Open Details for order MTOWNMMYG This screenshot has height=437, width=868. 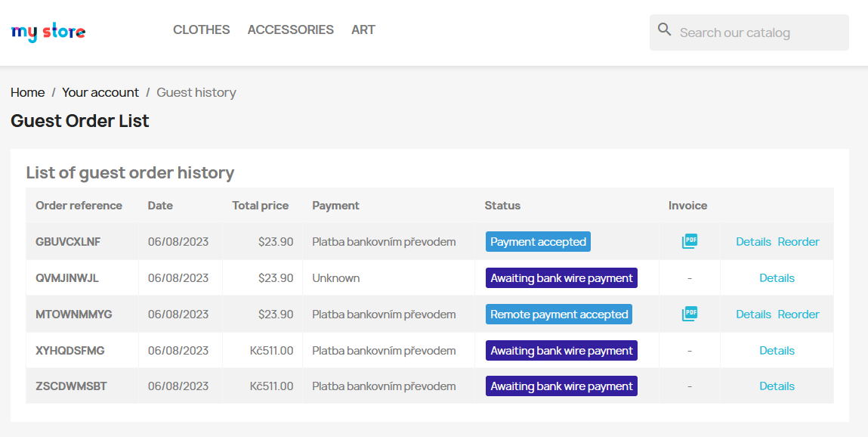click(x=753, y=315)
